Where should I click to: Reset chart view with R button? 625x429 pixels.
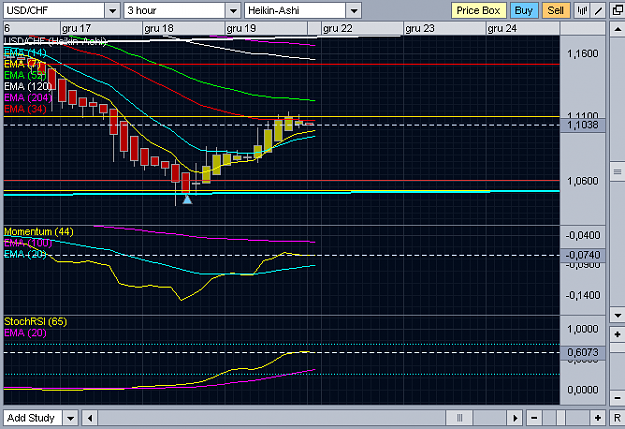617,418
